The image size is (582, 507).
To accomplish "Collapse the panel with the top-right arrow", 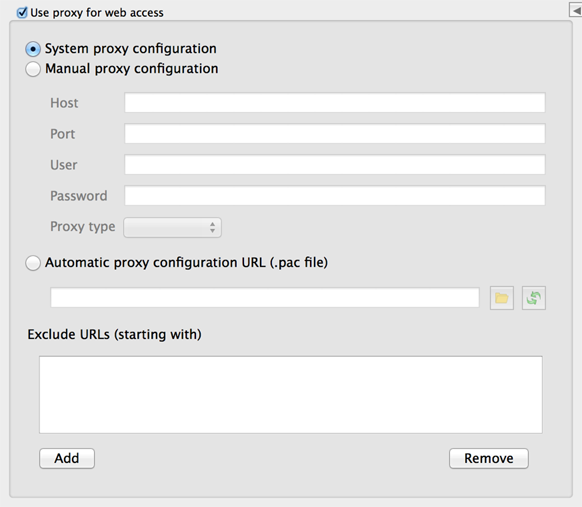I will [x=576, y=10].
